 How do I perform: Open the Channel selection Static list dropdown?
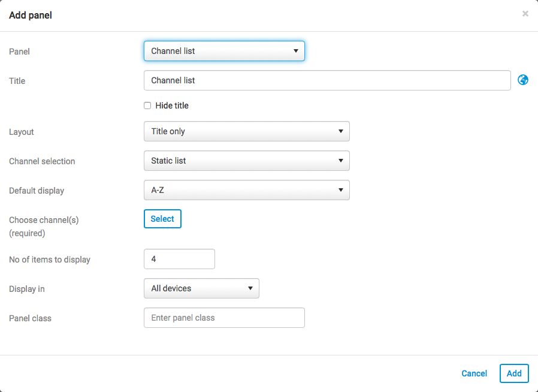tap(246, 161)
